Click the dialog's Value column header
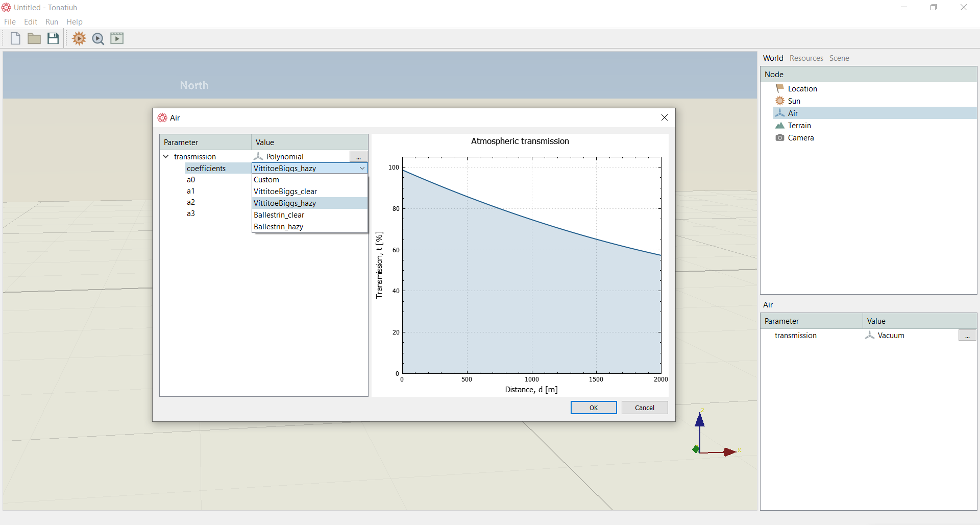Image resolution: width=980 pixels, height=525 pixels. [309, 142]
